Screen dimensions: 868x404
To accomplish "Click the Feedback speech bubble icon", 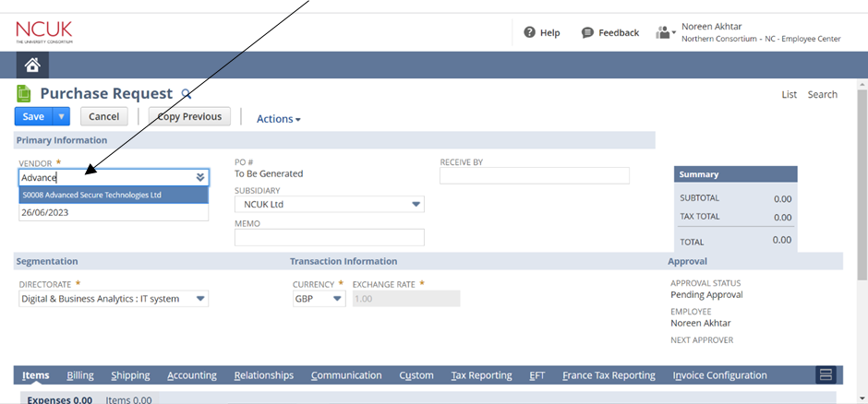I will [x=587, y=32].
